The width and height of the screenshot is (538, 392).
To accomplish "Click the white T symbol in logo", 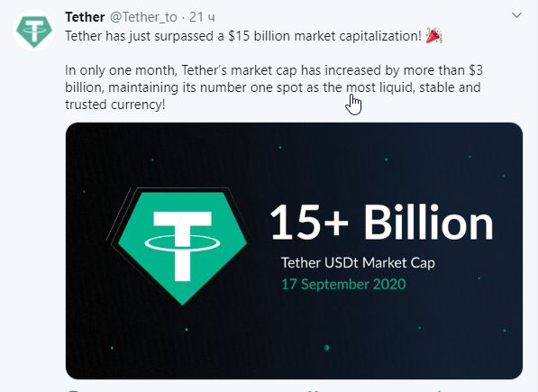I will click(x=182, y=246).
